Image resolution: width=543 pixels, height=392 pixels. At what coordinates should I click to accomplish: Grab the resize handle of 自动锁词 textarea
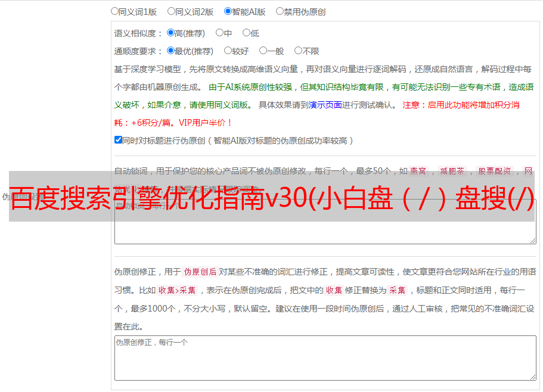click(x=533, y=241)
